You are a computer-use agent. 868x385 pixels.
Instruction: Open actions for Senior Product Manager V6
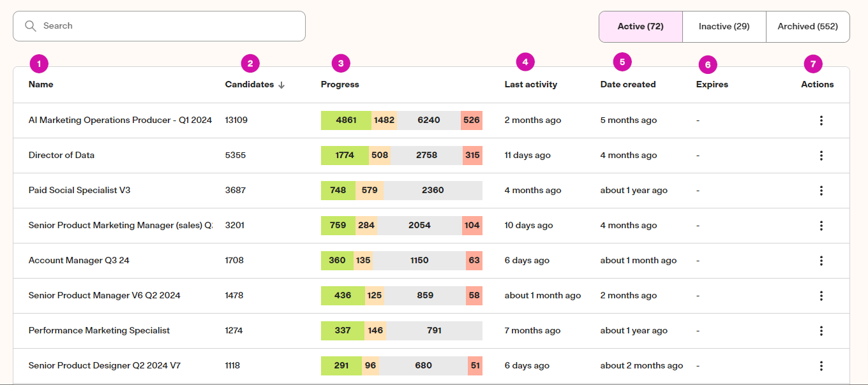(821, 296)
